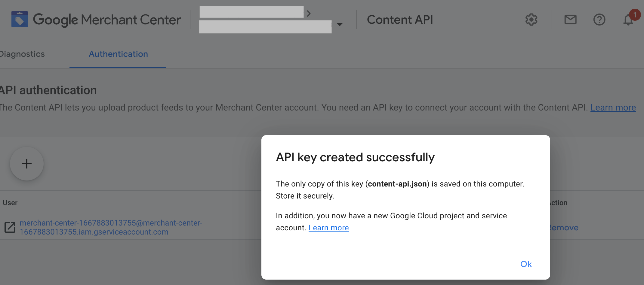Add a new API key with plus button
The width and height of the screenshot is (644, 285).
tap(27, 164)
